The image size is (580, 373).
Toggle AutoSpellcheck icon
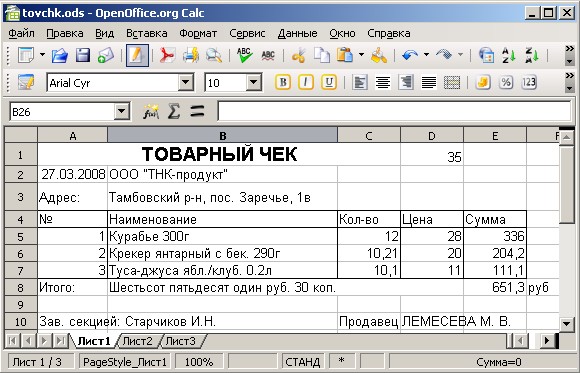tap(268, 56)
